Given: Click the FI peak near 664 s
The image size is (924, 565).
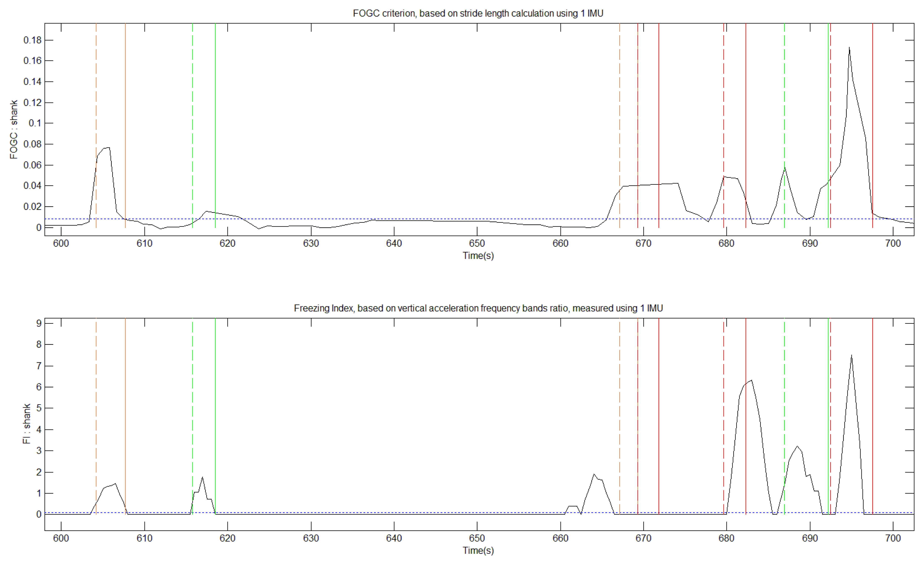Looking at the screenshot, I should click(x=594, y=475).
